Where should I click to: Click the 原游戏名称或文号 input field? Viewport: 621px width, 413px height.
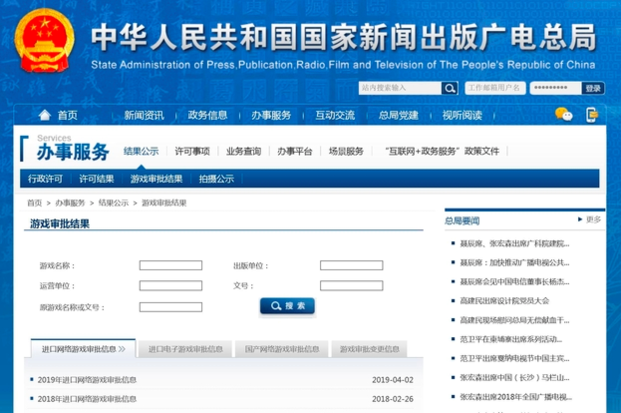pyautogui.click(x=171, y=307)
